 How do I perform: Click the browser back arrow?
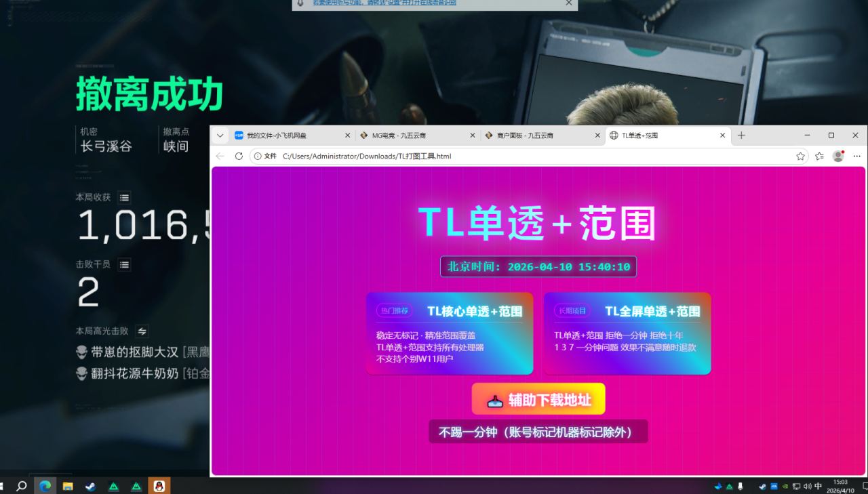220,156
